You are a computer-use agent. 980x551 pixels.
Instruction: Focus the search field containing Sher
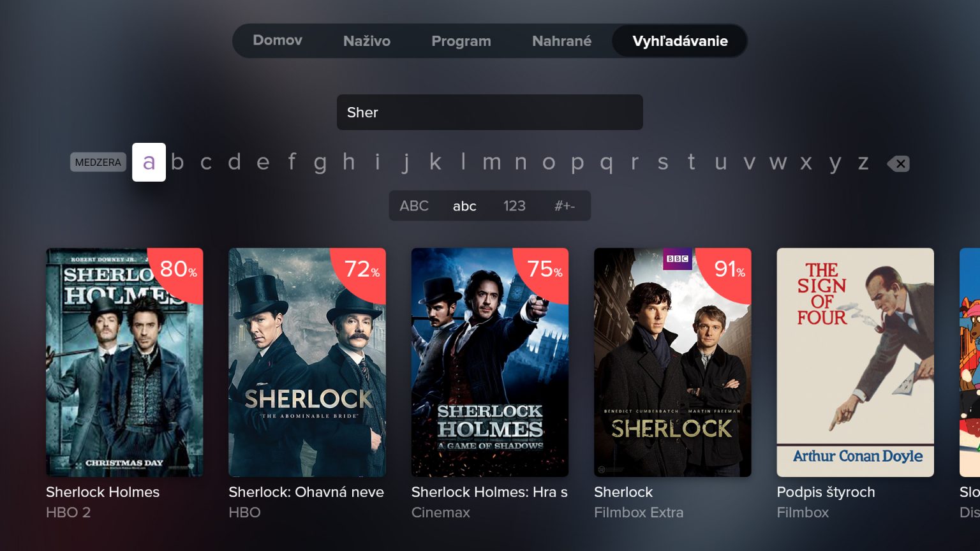490,112
